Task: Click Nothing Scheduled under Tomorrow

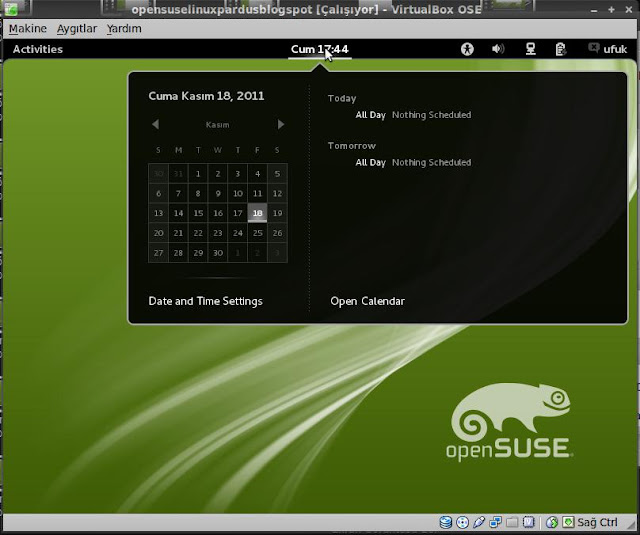Action: click(431, 162)
